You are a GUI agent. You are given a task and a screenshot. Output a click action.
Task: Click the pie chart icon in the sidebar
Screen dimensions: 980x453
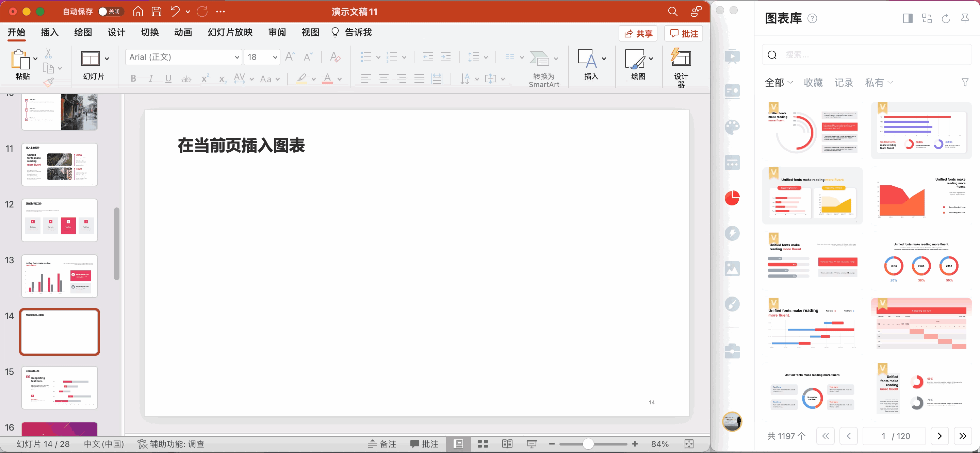click(x=732, y=198)
